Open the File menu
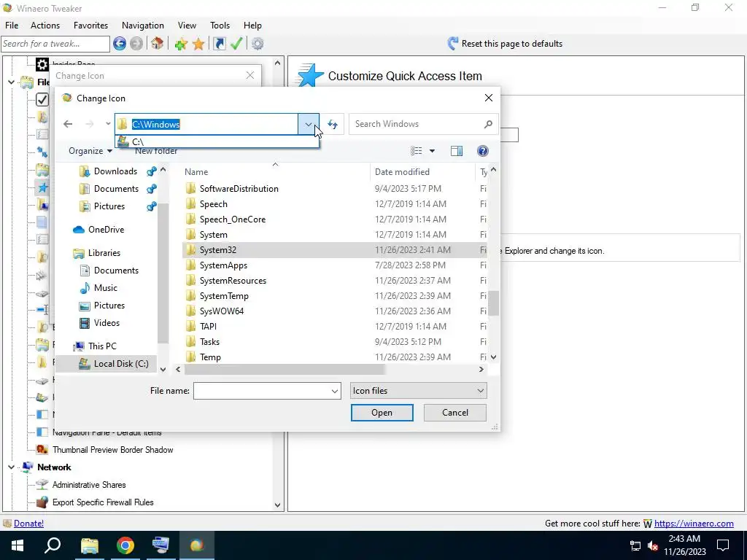 [x=12, y=26]
